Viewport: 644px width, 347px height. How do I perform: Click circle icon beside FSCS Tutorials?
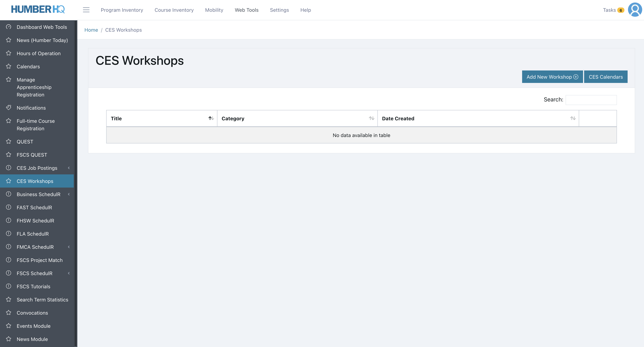[x=9, y=286]
